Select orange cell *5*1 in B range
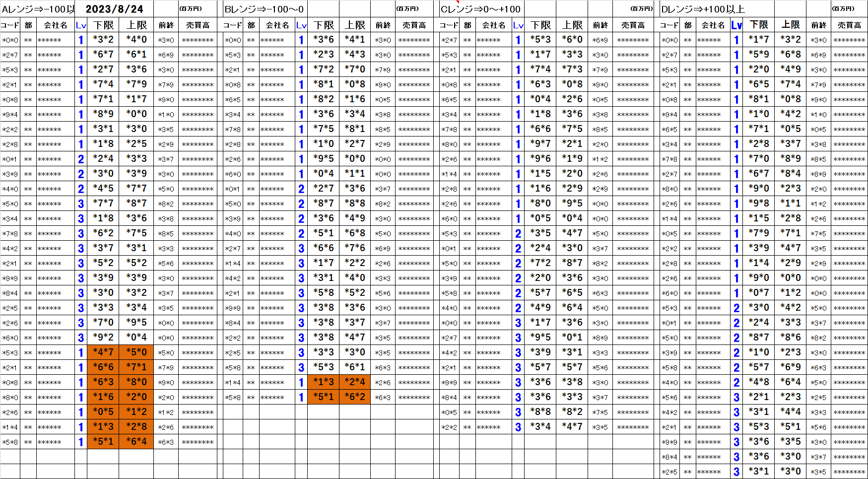The image size is (868, 479). [324, 397]
